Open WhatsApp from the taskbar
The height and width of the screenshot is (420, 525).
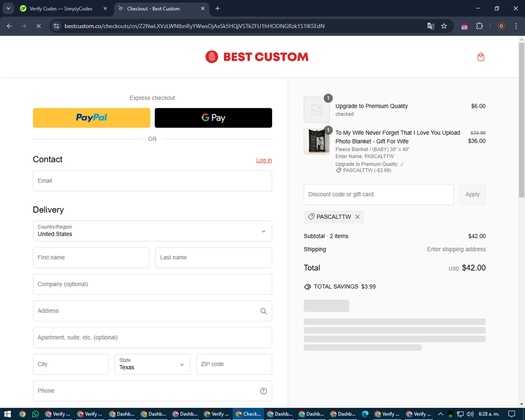click(35, 414)
